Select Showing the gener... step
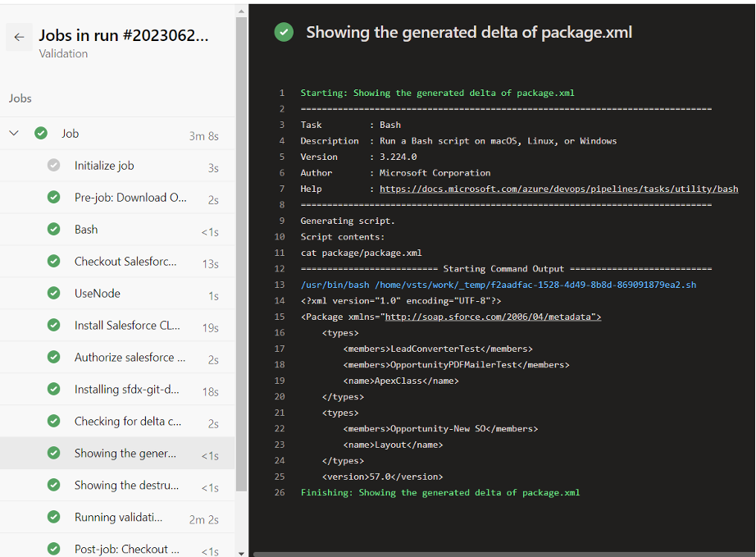 (117, 453)
